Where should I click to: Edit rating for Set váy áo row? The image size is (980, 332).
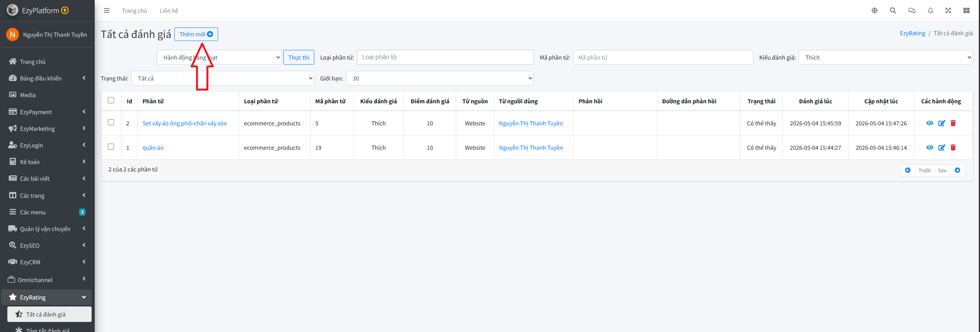pos(942,123)
